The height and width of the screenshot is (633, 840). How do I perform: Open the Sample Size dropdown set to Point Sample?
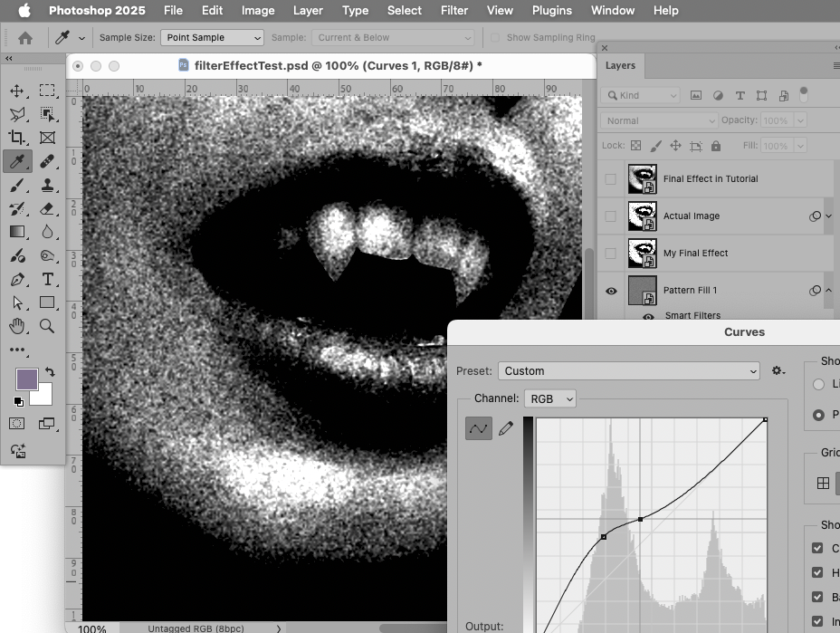[x=212, y=37]
